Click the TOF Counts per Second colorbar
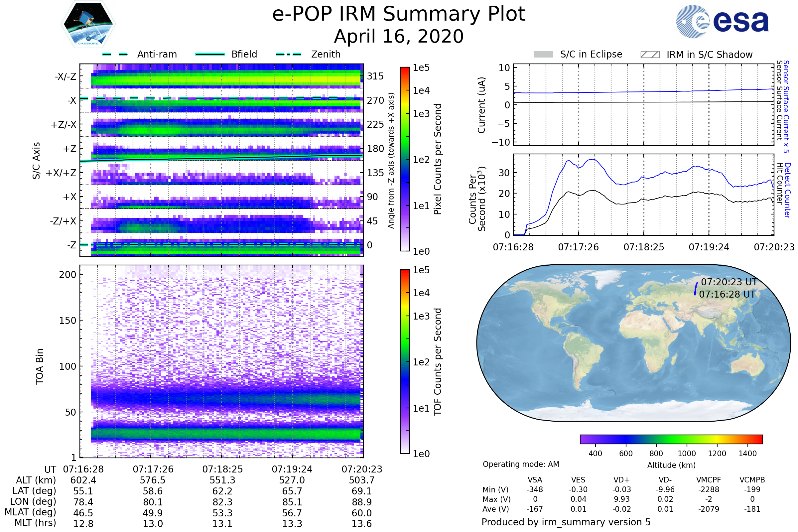Viewport: 798px width, 532px height. pos(405,361)
